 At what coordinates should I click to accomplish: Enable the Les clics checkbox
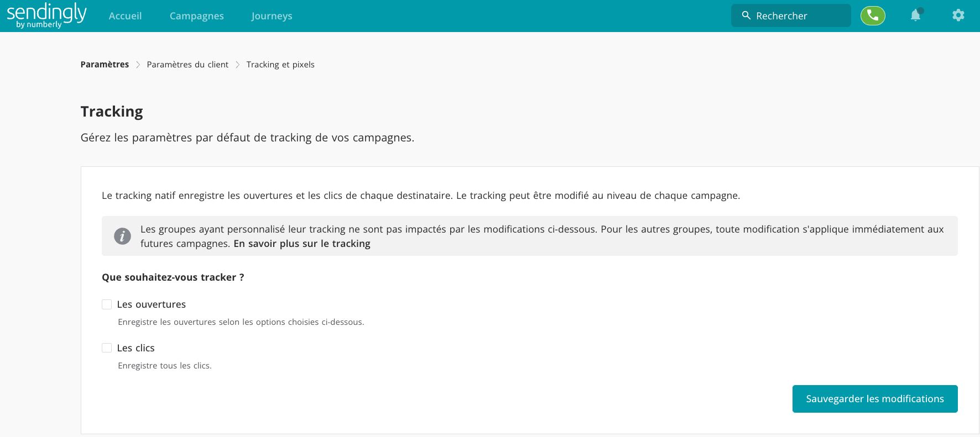[107, 348]
